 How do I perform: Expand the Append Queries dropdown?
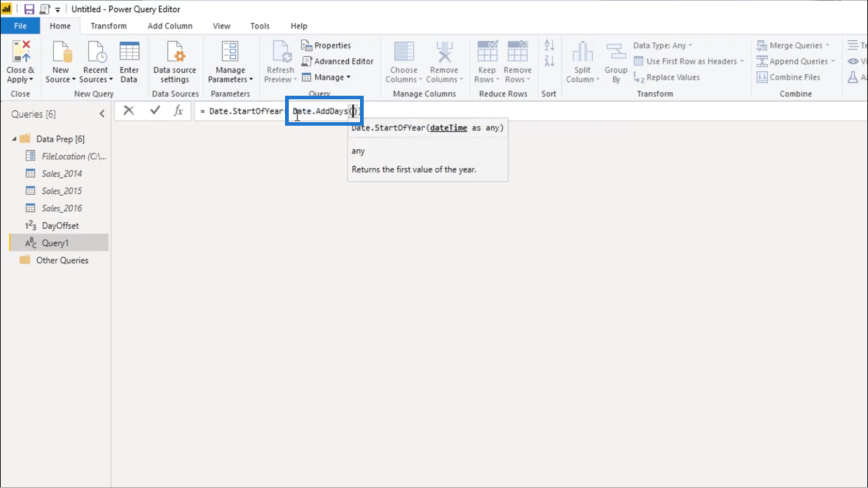pos(833,61)
